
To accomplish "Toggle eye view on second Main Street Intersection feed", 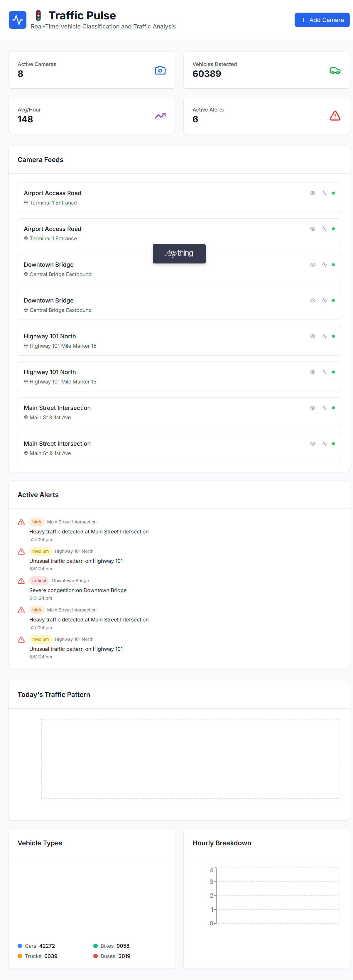I will pyautogui.click(x=313, y=444).
